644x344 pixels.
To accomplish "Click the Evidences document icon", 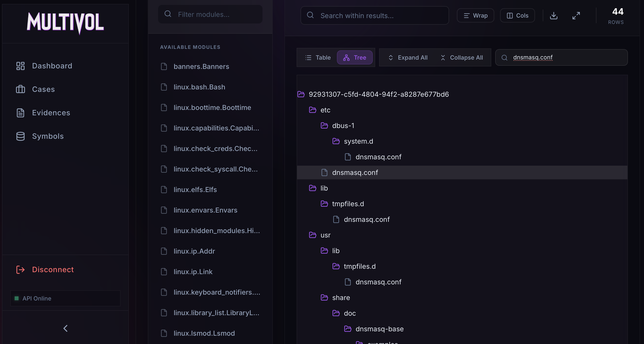I will (x=20, y=113).
